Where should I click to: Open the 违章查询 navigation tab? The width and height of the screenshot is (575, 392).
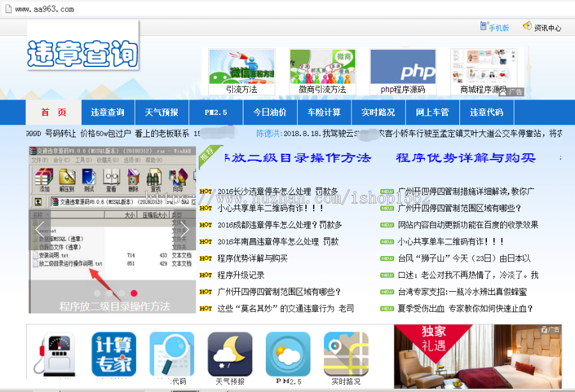108,112
